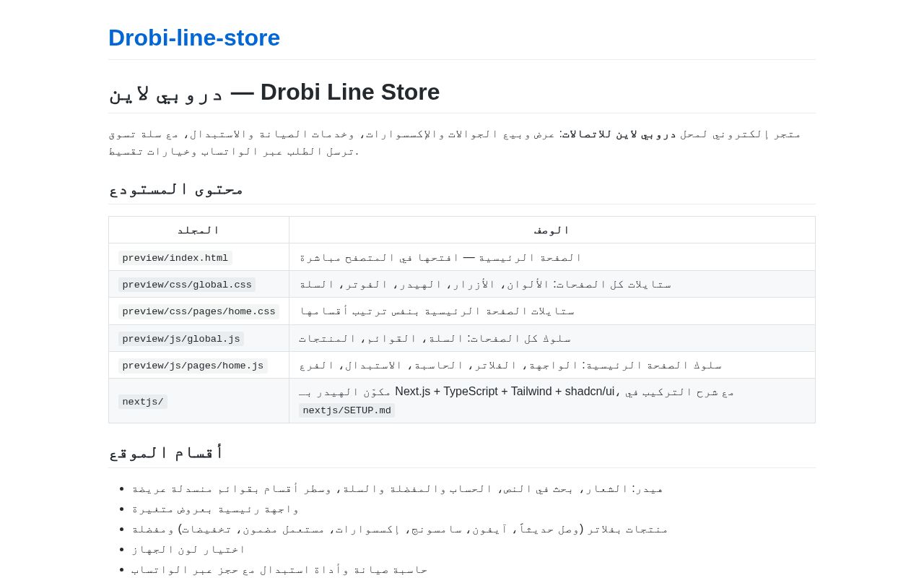Screen dimensions: 924x578
Task: Click the description cell for preview/js/pages/home.js
Action: [552, 365]
